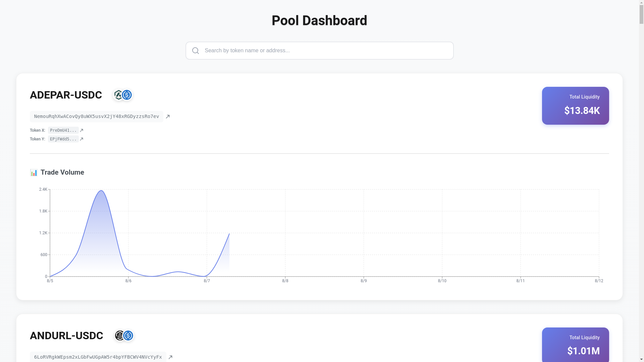
Task: Click the 8/6 x-axis date label
Action: 128,281
